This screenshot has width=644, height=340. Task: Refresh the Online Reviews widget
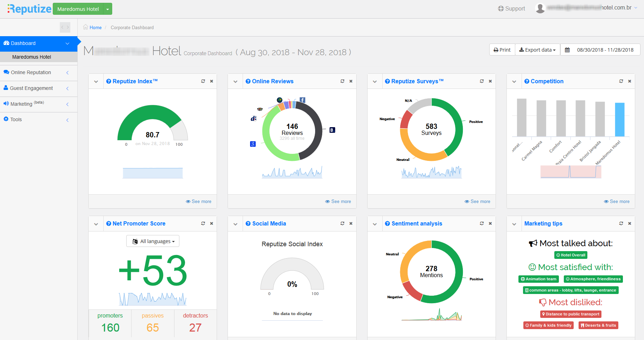[342, 81]
